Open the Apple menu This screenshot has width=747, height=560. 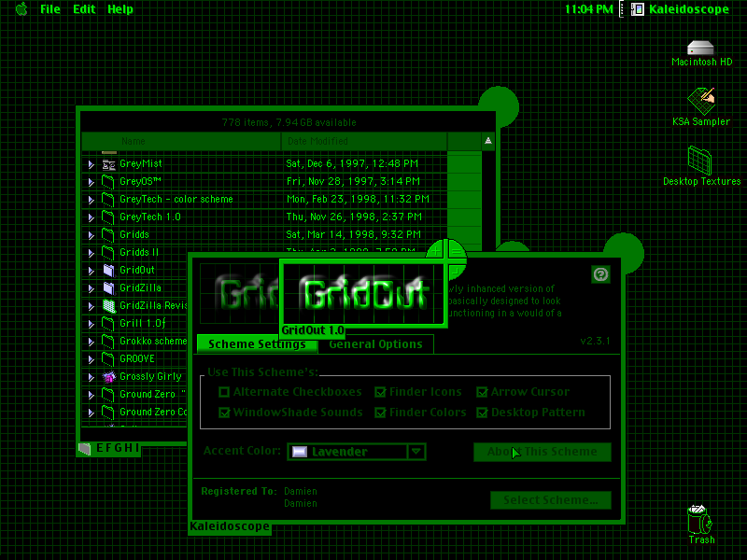[21, 9]
